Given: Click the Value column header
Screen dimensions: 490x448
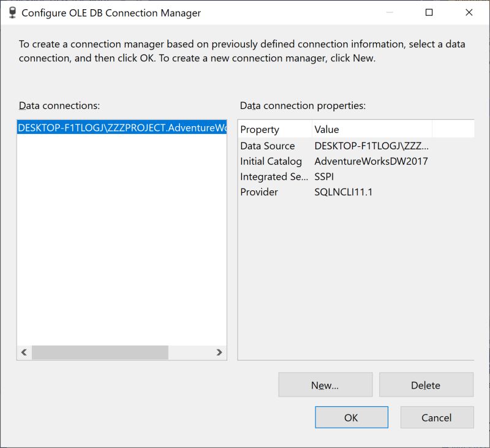Looking at the screenshot, I should click(327, 129).
